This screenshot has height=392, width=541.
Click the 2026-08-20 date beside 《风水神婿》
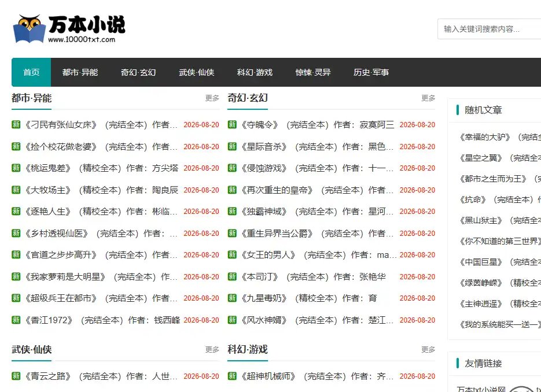[x=417, y=320]
